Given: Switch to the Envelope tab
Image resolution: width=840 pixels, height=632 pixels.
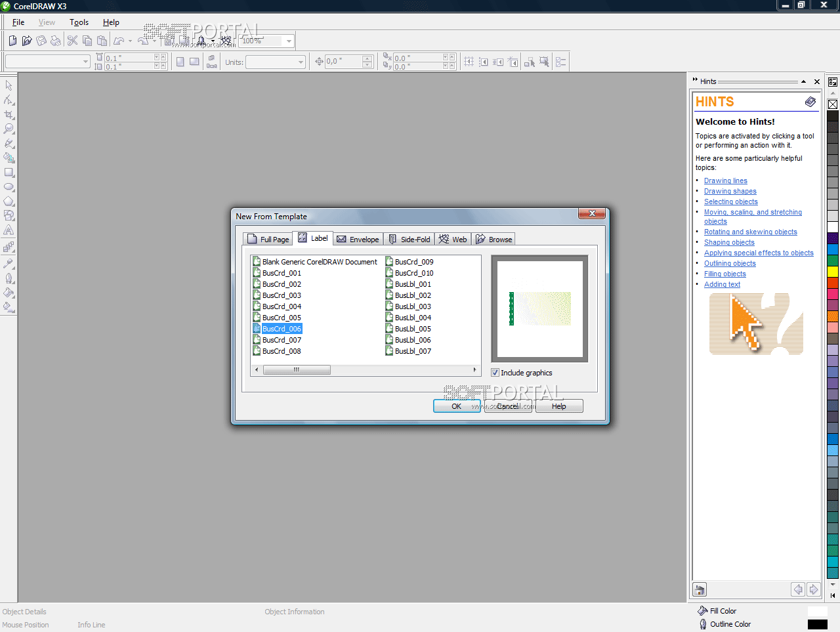Looking at the screenshot, I should [x=358, y=239].
